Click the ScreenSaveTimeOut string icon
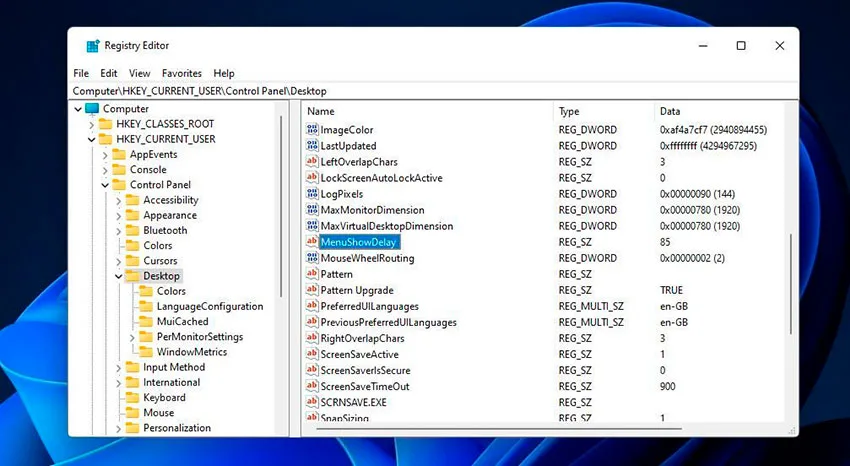Viewport: 850px width, 466px height. coord(312,386)
